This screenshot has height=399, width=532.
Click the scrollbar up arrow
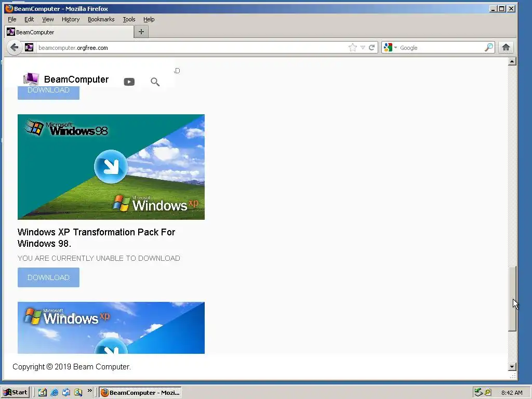[512, 61]
